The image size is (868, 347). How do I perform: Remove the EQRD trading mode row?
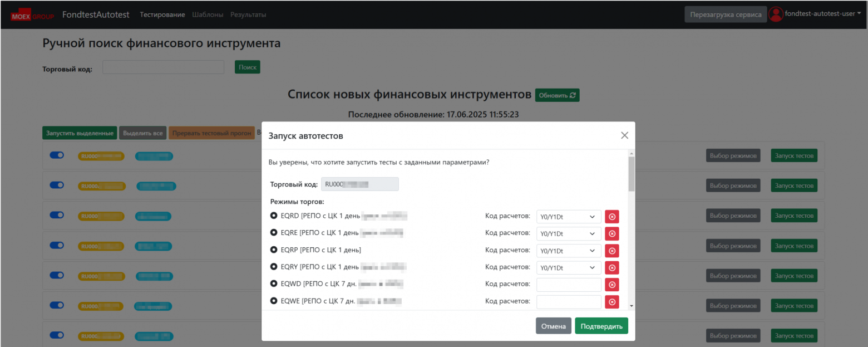tap(611, 216)
